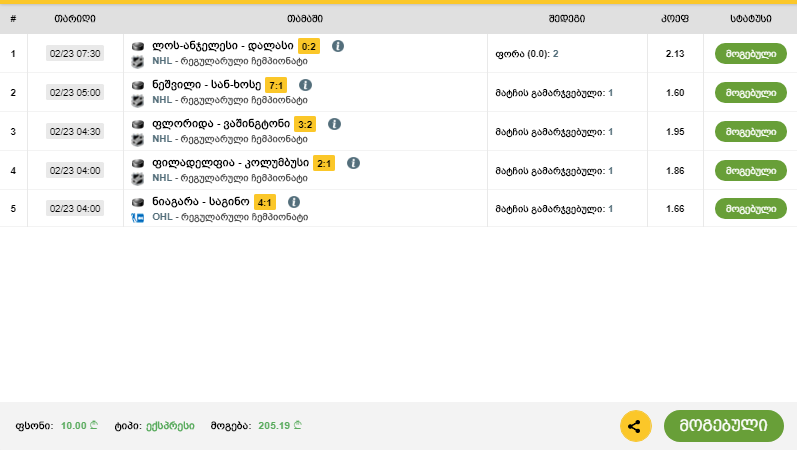Click the თარიღი column header

click(x=75, y=19)
